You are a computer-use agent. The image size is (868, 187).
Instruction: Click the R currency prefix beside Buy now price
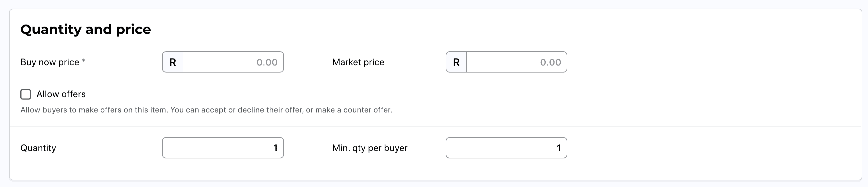[173, 62]
